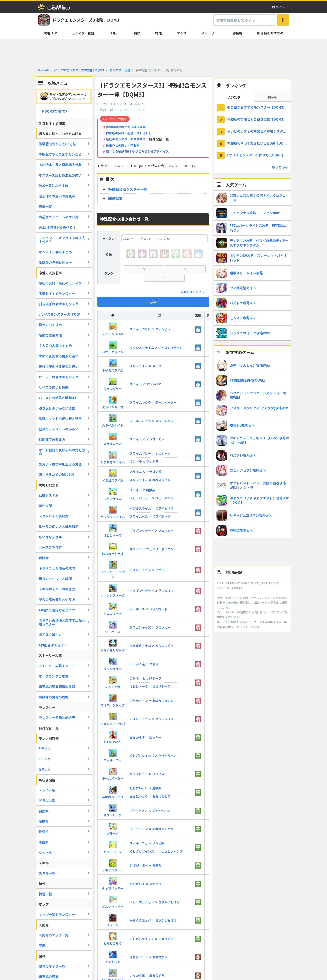
Task: Click the top site search input field
Action: tap(244, 20)
